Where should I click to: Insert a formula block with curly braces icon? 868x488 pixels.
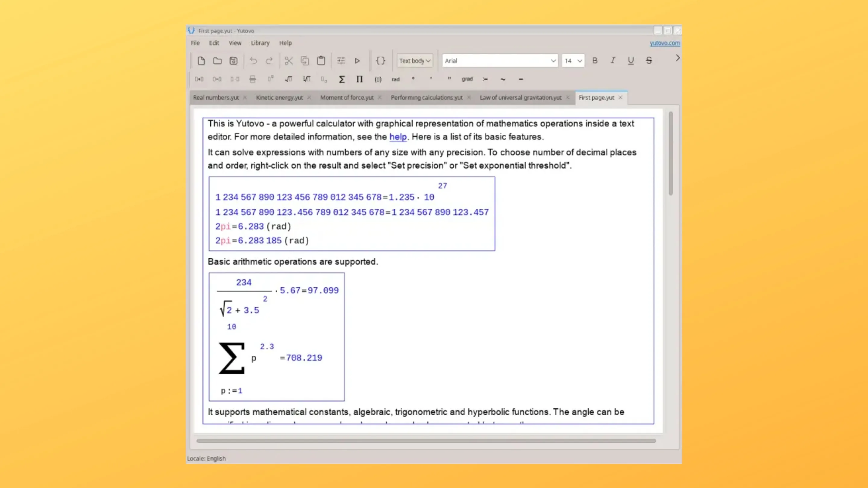coord(380,61)
